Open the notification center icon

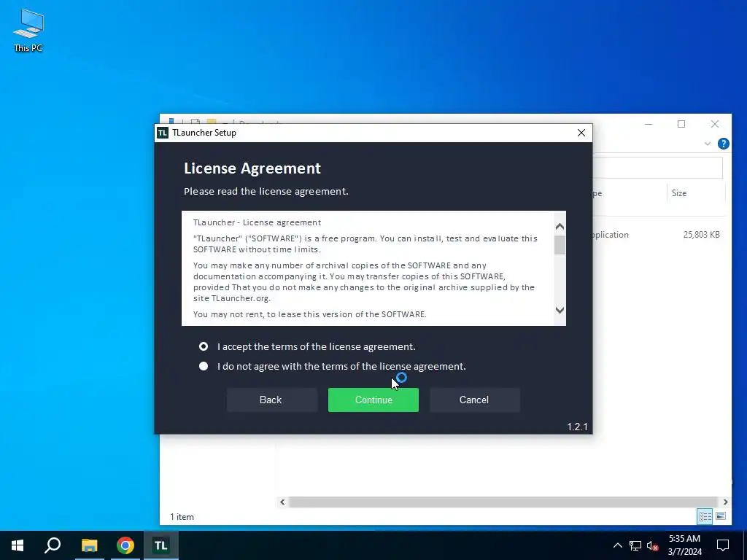point(723,545)
